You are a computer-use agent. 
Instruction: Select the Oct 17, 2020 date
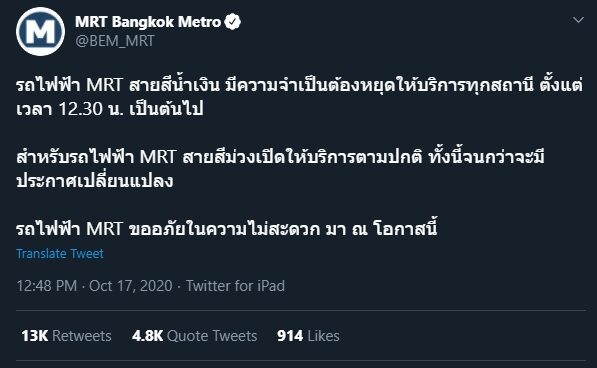(x=131, y=286)
